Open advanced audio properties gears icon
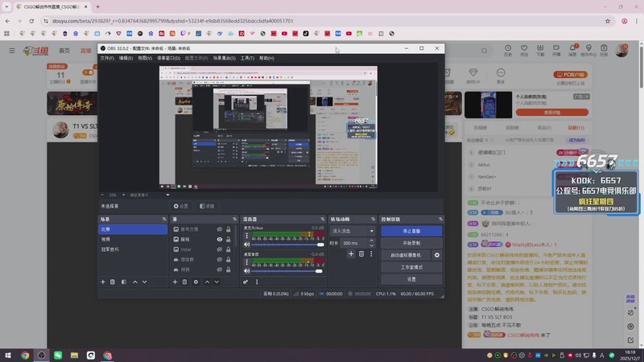 pyautogui.click(x=246, y=282)
